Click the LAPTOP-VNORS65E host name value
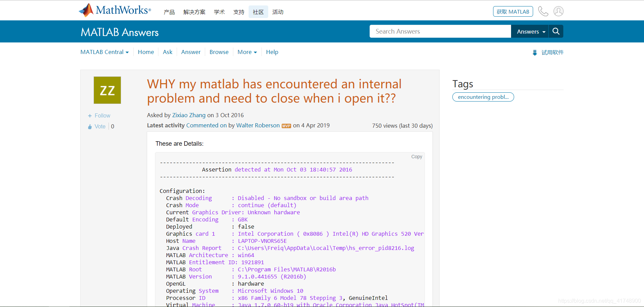The height and width of the screenshot is (307, 644). (x=262, y=241)
